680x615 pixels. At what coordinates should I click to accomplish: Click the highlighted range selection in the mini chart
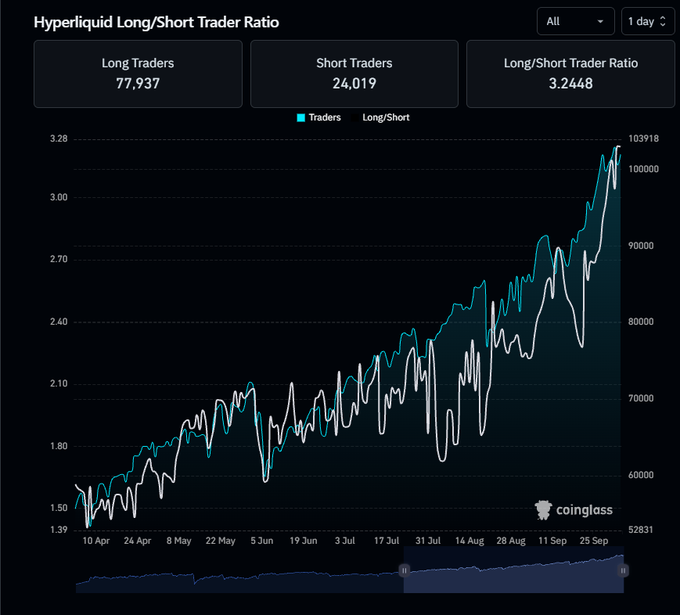(513, 570)
